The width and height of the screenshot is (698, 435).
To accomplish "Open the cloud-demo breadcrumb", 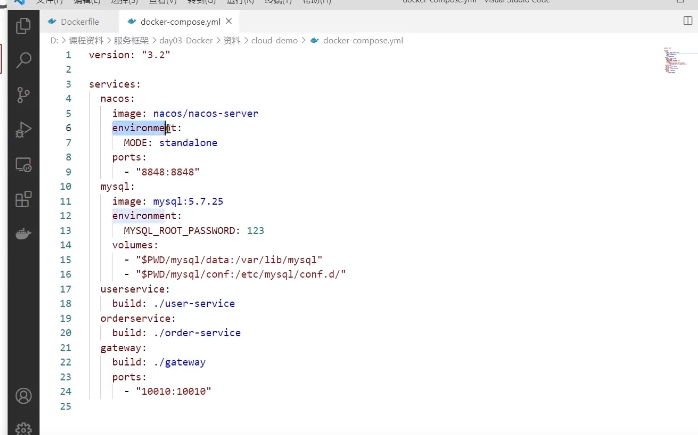I will [x=274, y=41].
